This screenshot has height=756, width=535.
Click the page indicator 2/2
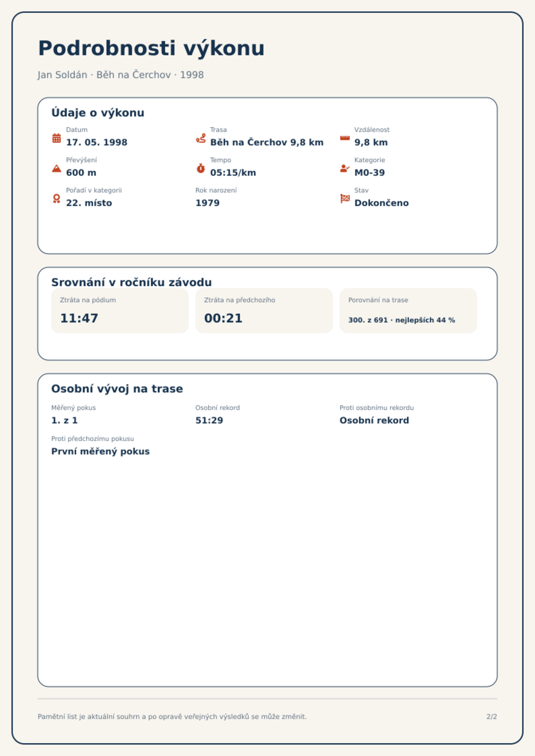492,717
